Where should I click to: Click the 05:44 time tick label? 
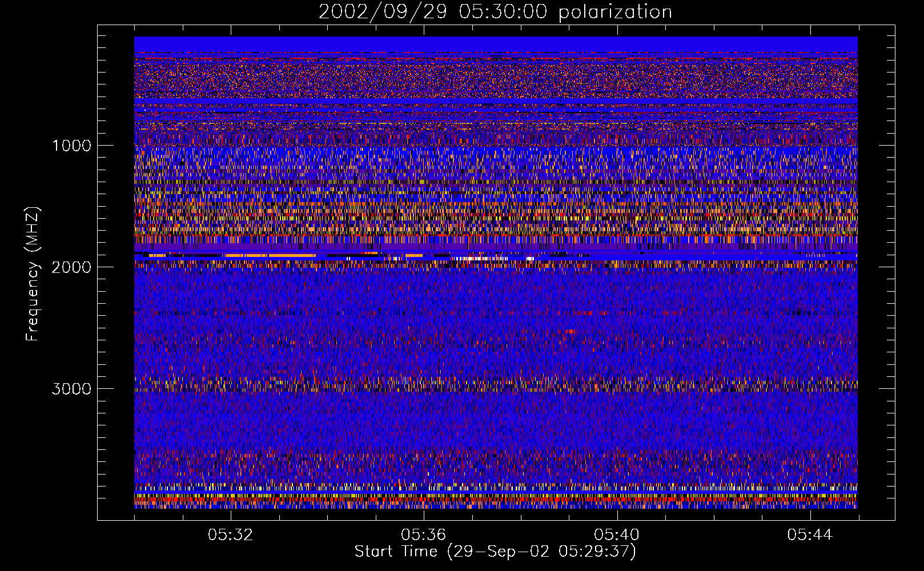point(810,535)
